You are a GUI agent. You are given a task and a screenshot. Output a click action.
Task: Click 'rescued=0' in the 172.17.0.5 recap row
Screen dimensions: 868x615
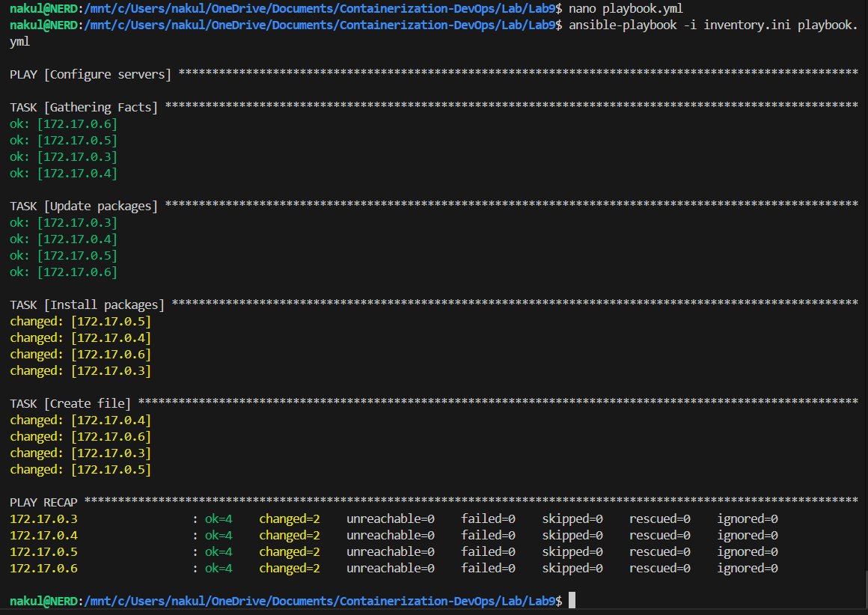[660, 552]
